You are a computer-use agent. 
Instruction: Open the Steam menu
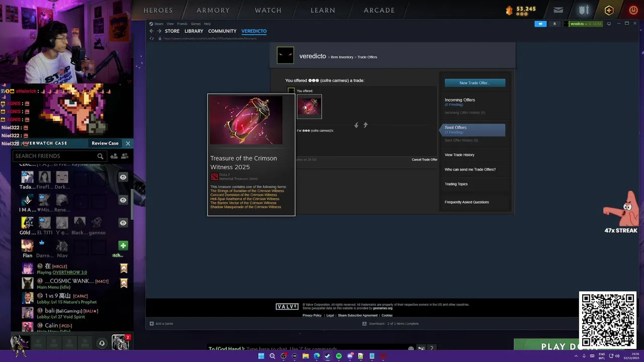[158, 24]
